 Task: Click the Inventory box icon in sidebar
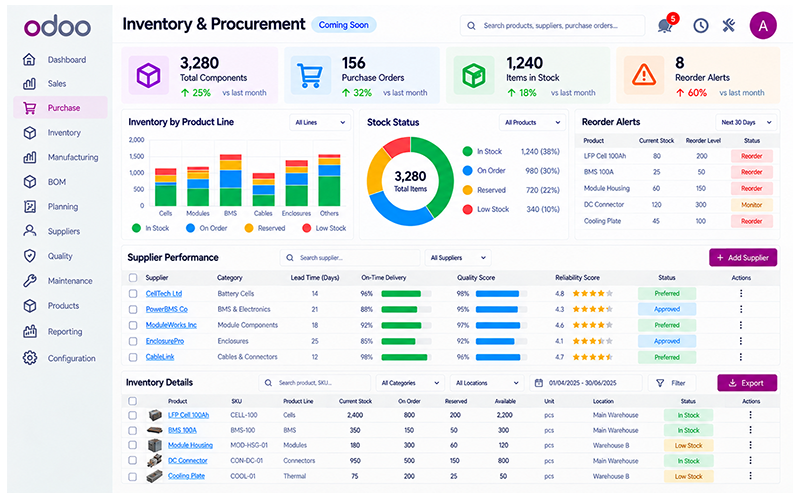[x=30, y=133]
